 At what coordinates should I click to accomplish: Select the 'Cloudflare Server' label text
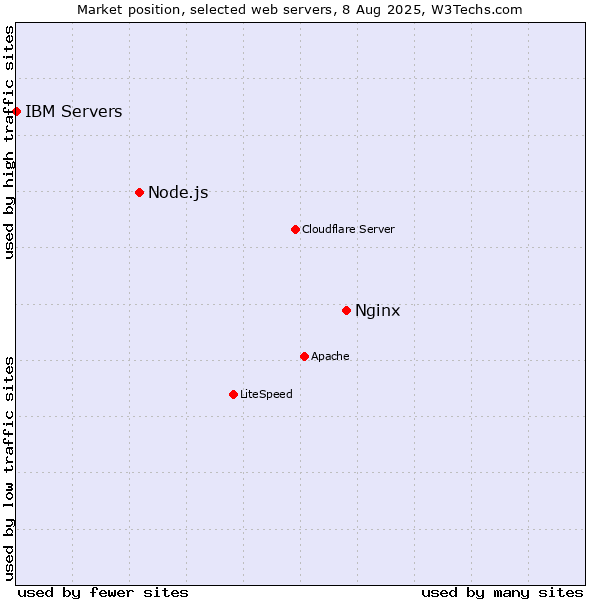pos(348,229)
